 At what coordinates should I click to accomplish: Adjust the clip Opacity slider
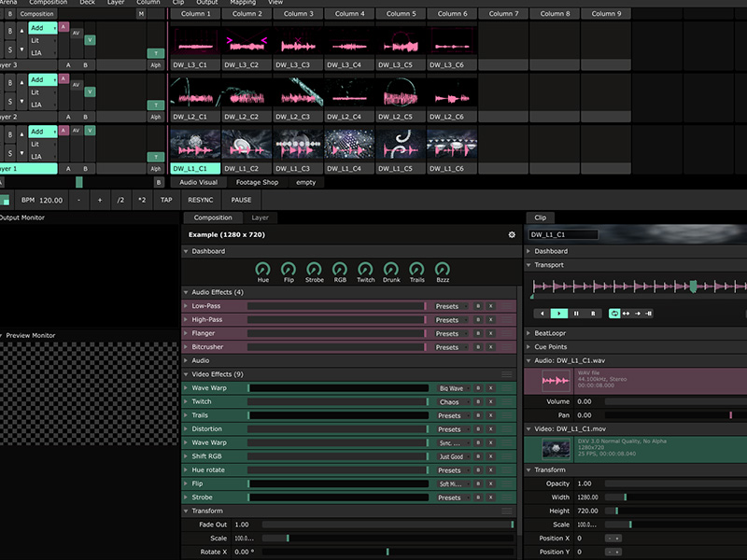(672, 483)
